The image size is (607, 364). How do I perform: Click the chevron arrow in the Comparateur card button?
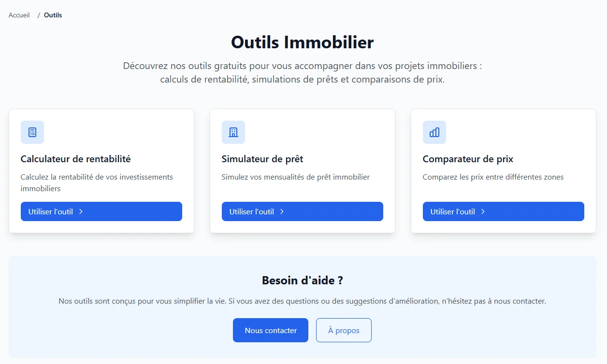click(x=483, y=211)
